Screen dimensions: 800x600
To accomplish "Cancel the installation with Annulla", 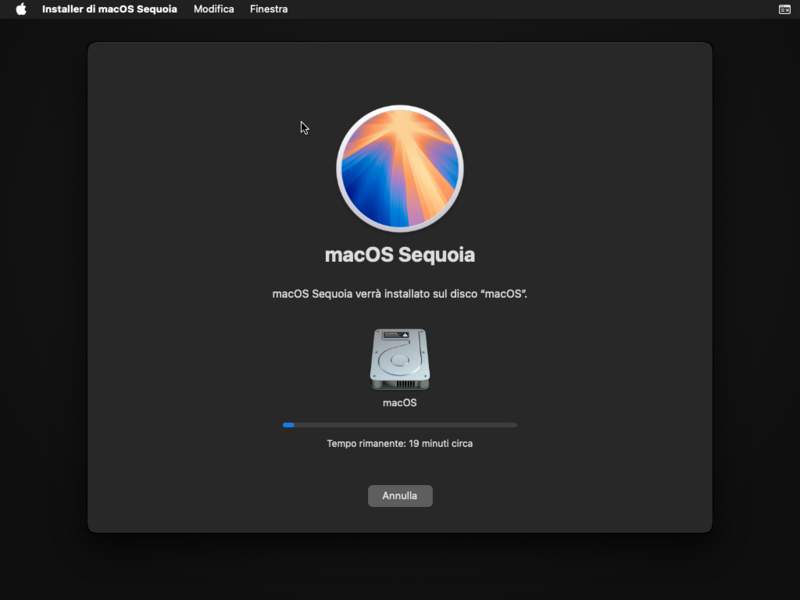I will [x=399, y=495].
